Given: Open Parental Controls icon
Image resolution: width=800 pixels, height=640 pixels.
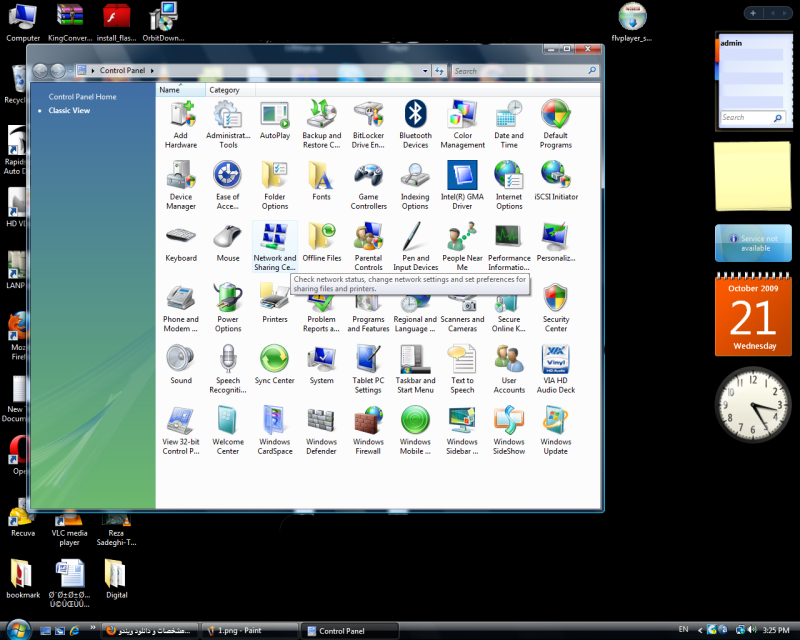Looking at the screenshot, I should [368, 247].
